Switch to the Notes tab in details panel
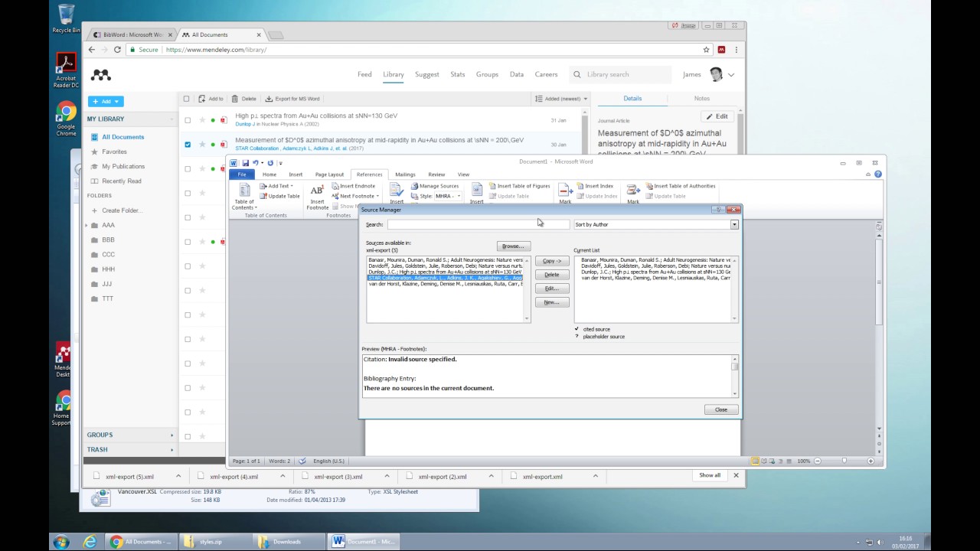Screen dimensions: 980x551 tap(702, 98)
